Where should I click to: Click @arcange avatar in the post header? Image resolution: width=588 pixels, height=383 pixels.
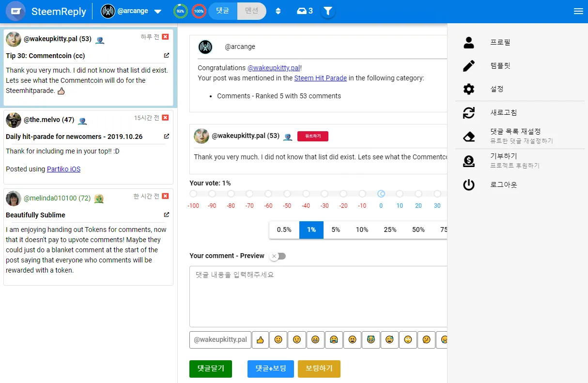[205, 47]
